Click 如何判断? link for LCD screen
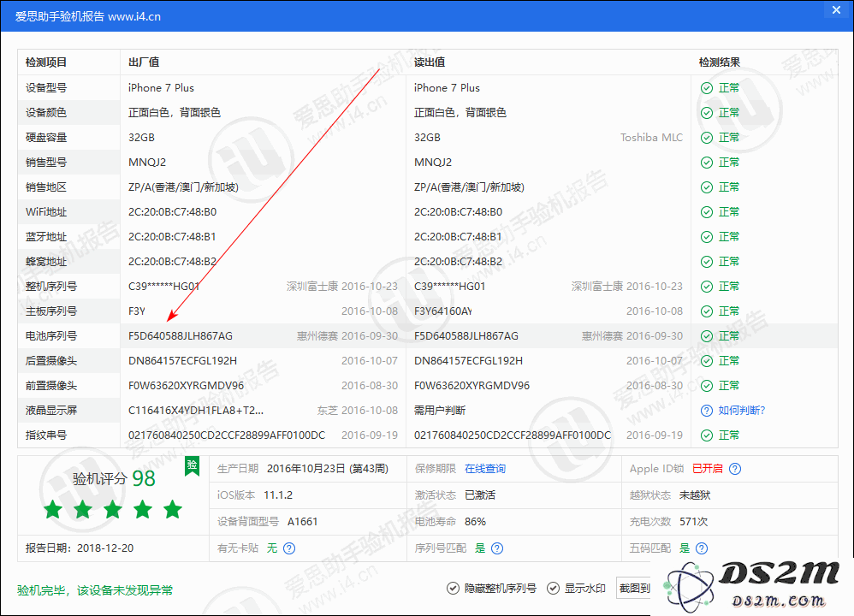The width and height of the screenshot is (854, 616). point(741,411)
